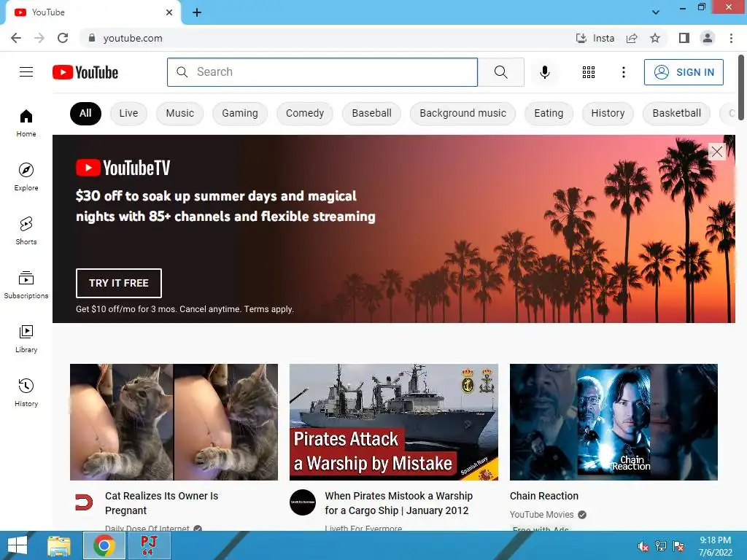This screenshot has height=560, width=747.
Task: Select the Music filter chip
Action: coord(179,113)
